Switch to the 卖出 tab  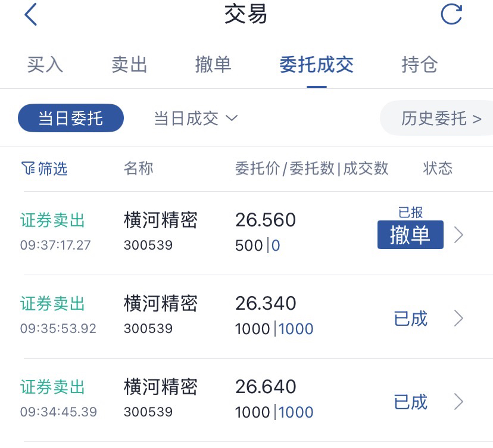coord(129,64)
